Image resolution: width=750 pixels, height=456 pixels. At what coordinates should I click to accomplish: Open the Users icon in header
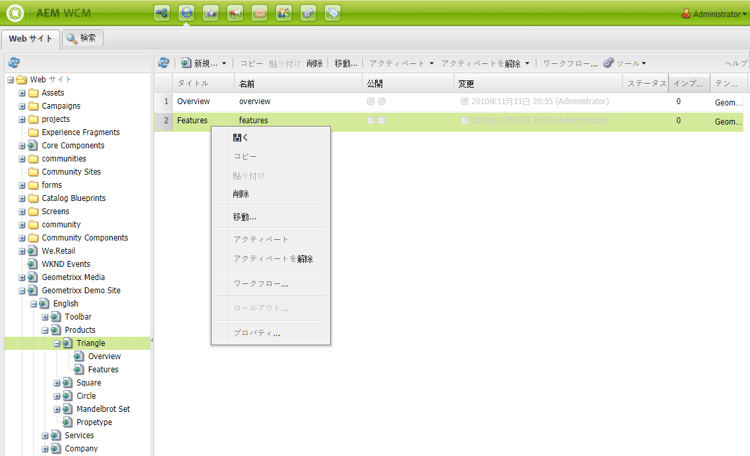[284, 13]
